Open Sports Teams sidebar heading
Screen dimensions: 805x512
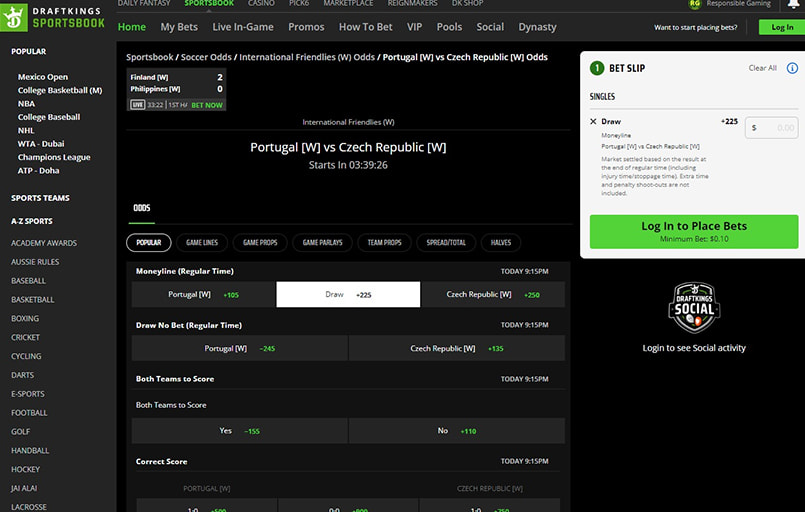click(40, 198)
